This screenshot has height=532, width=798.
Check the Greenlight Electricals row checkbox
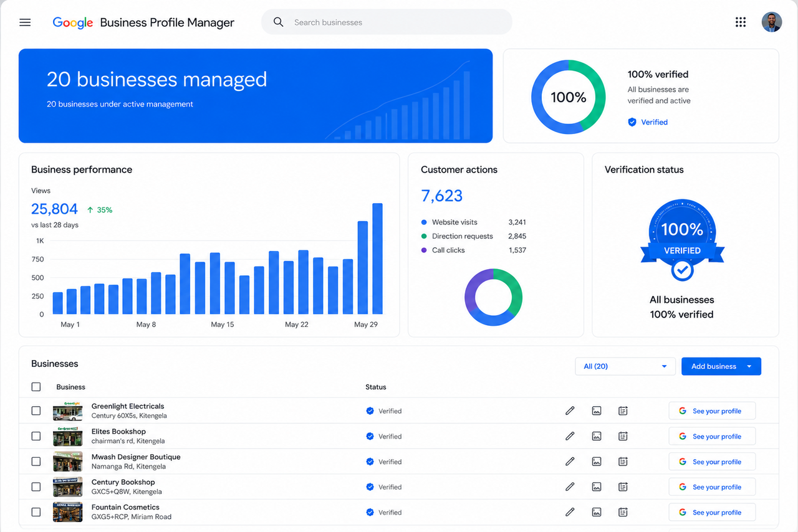36,411
